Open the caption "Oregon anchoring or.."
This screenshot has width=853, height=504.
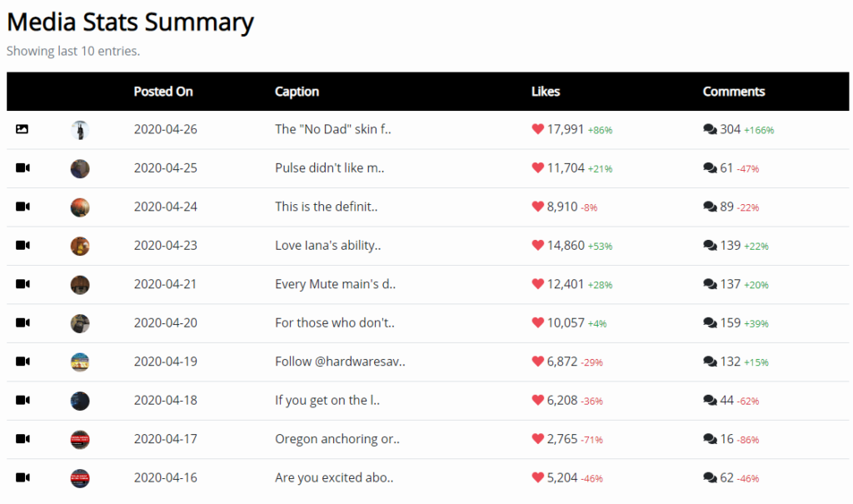pos(337,439)
